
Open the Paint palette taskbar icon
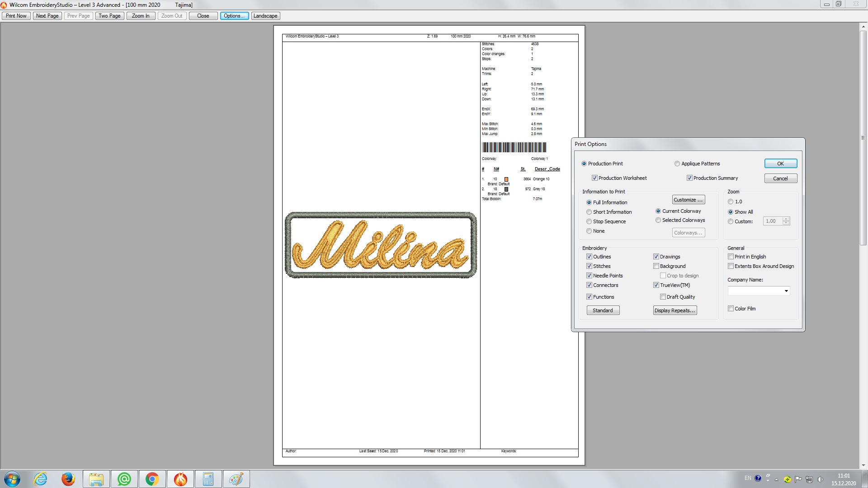pyautogui.click(x=236, y=479)
